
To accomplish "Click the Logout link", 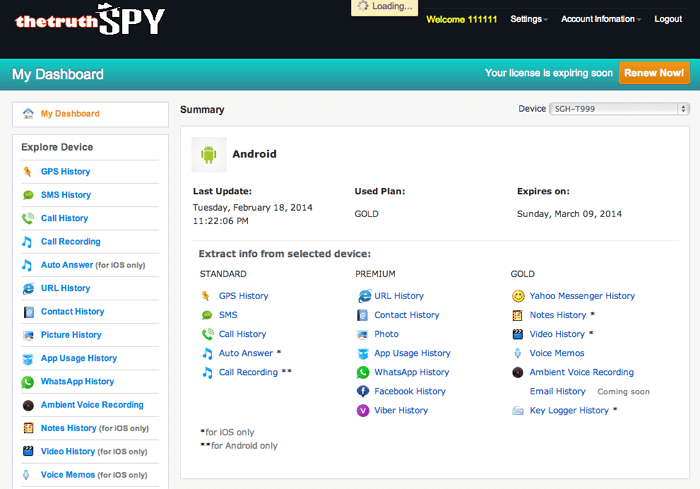I will (668, 19).
